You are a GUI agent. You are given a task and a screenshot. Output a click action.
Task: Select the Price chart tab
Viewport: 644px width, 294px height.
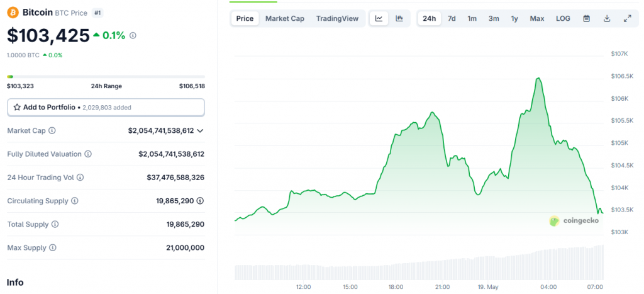click(x=245, y=18)
